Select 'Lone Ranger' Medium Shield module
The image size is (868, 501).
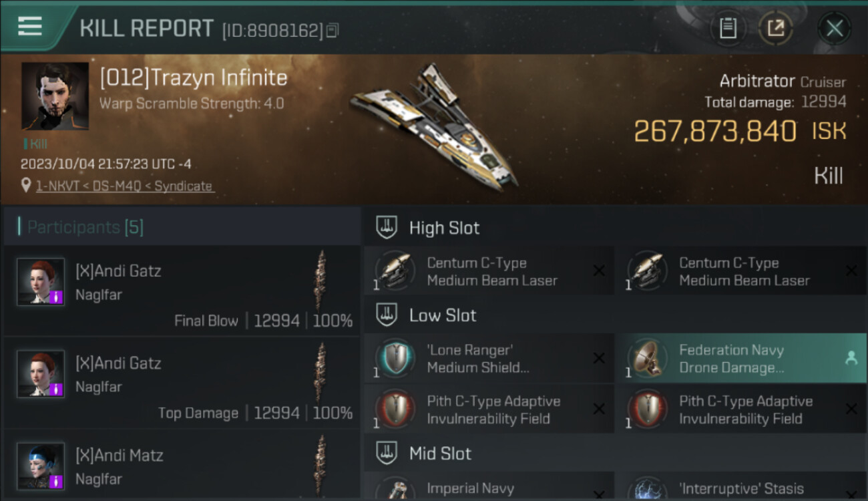[489, 359]
